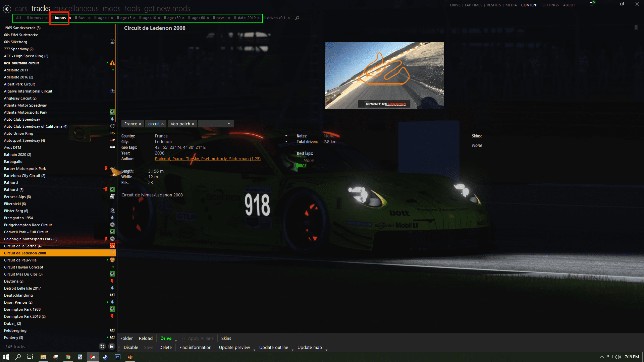Click the warning icon on acu_okutama-circuit

(x=112, y=63)
